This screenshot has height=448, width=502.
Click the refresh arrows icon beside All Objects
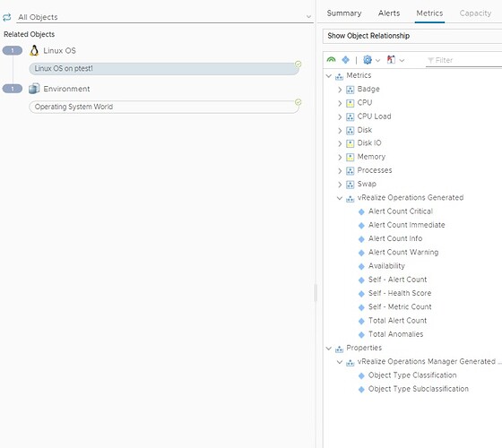point(7,17)
